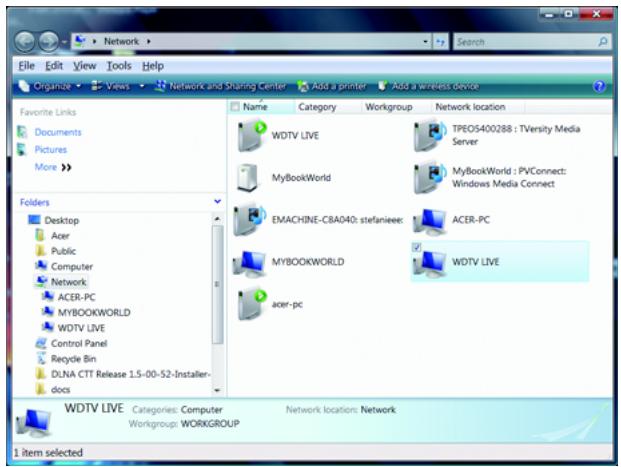Click the blue Help question mark icon

[599, 86]
